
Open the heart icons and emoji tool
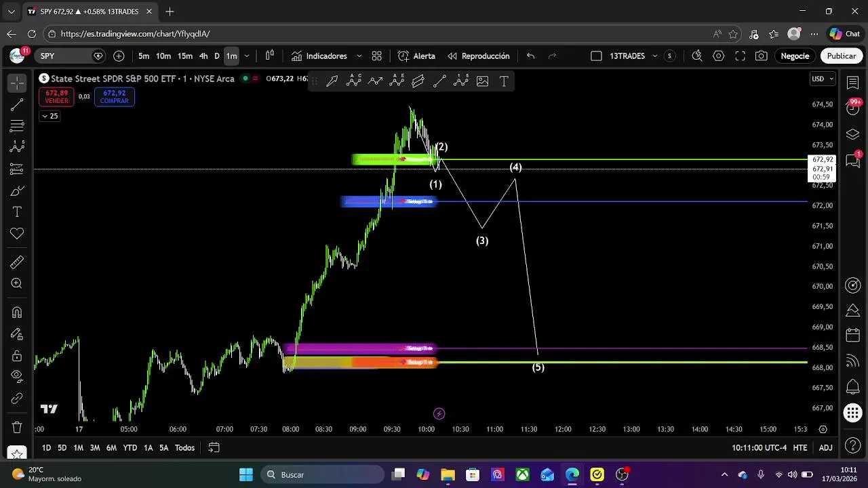pyautogui.click(x=17, y=234)
